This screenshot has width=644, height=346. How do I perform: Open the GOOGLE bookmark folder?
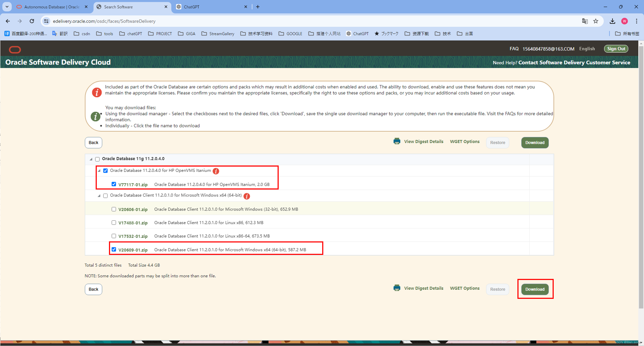point(290,33)
